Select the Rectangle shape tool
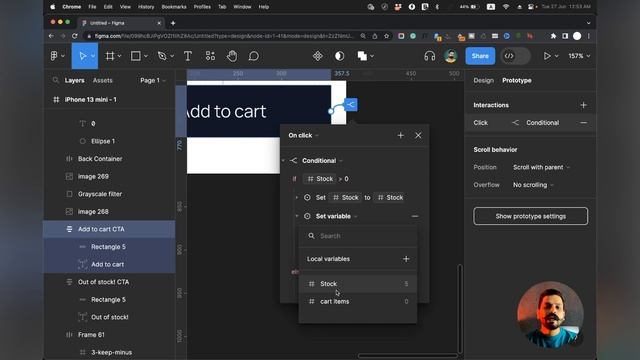The image size is (640, 360). click(136, 56)
